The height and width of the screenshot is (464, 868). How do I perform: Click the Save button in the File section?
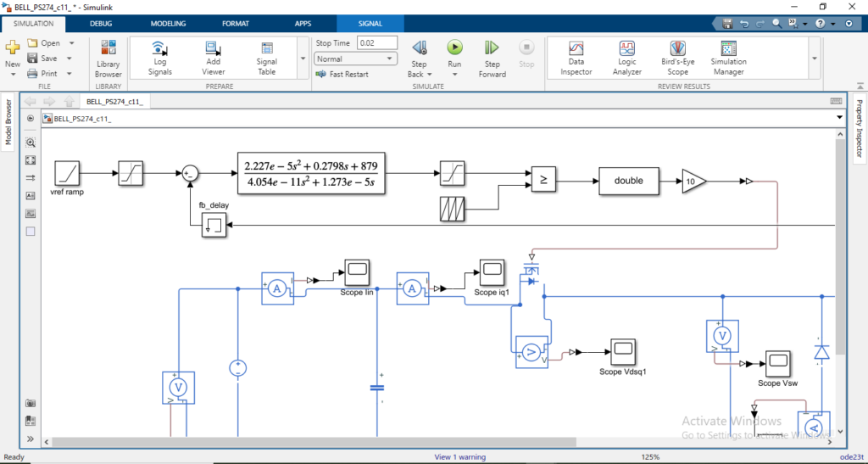[x=43, y=59]
